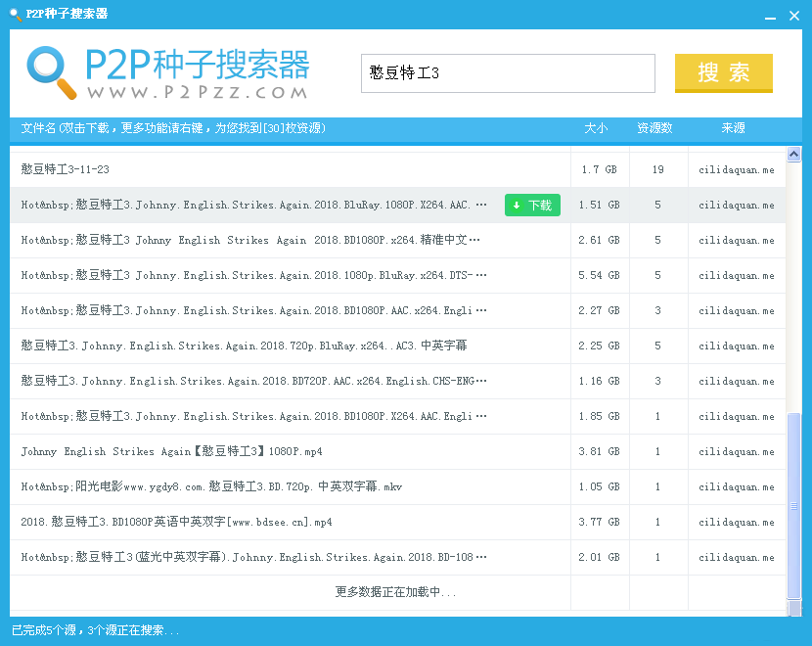Click the 大小 column header
This screenshot has width=812, height=646.
(596, 128)
